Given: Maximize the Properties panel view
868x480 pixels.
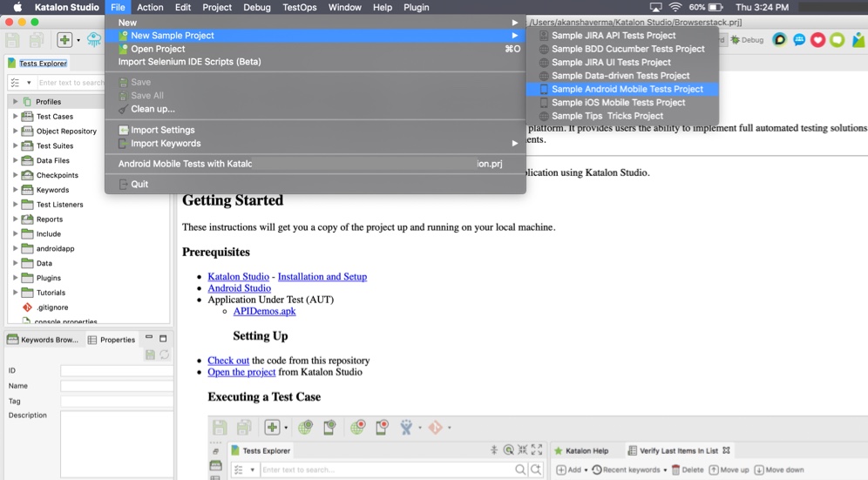Looking at the screenshot, I should pos(163,338).
